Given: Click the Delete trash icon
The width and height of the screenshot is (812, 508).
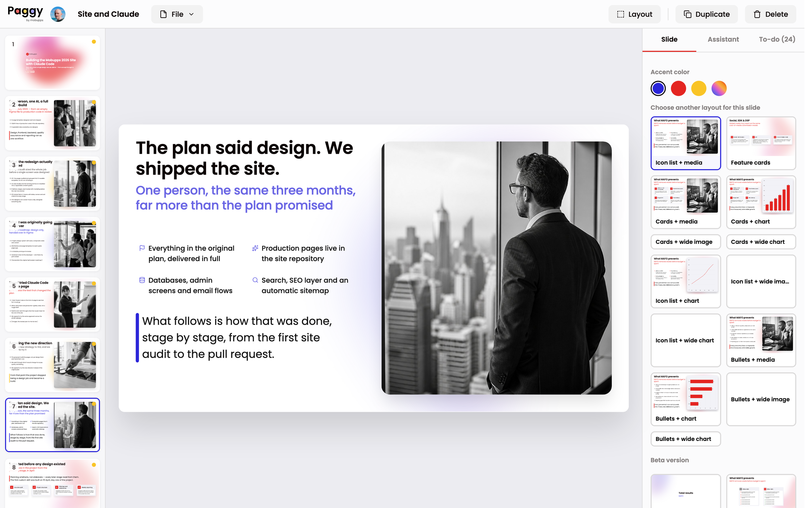Looking at the screenshot, I should pos(757,14).
